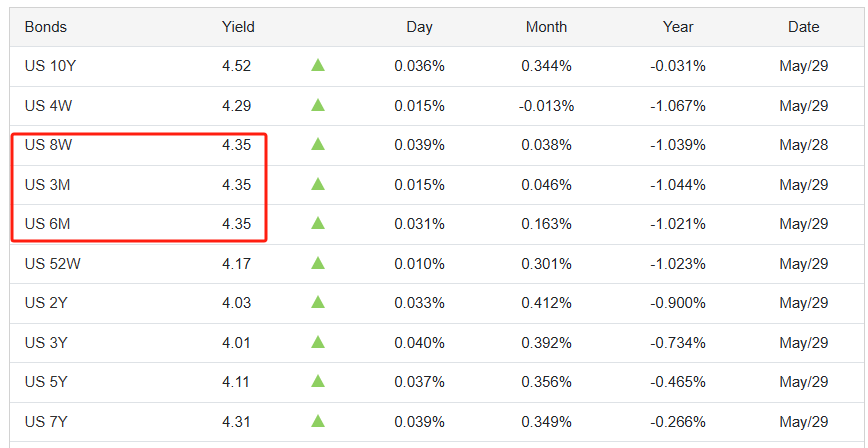Screen dimensions: 868x448
Task: Open the US 3M bond link
Action: point(46,184)
